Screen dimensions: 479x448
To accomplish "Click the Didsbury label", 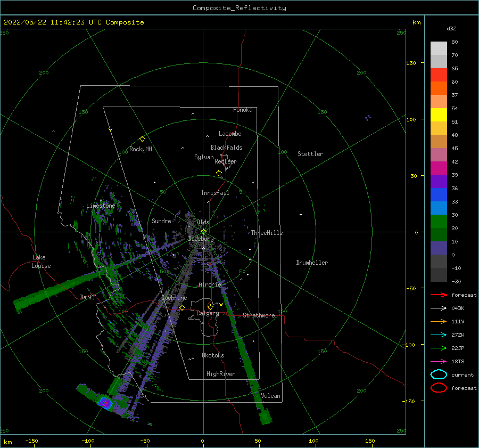I will (201, 239).
